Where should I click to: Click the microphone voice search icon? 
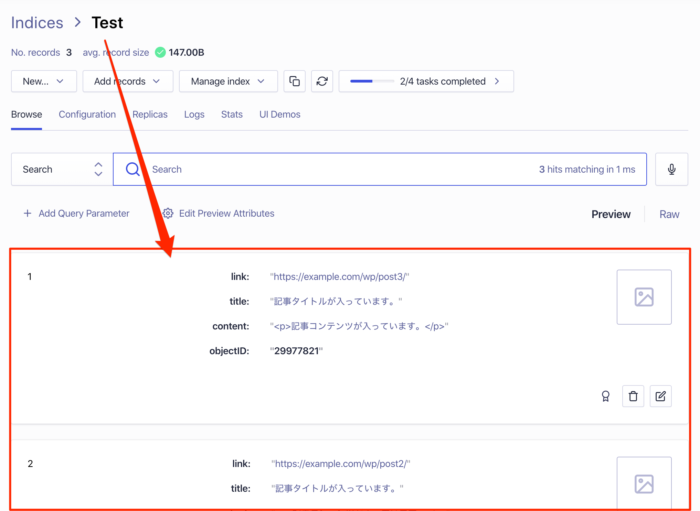[x=671, y=169]
